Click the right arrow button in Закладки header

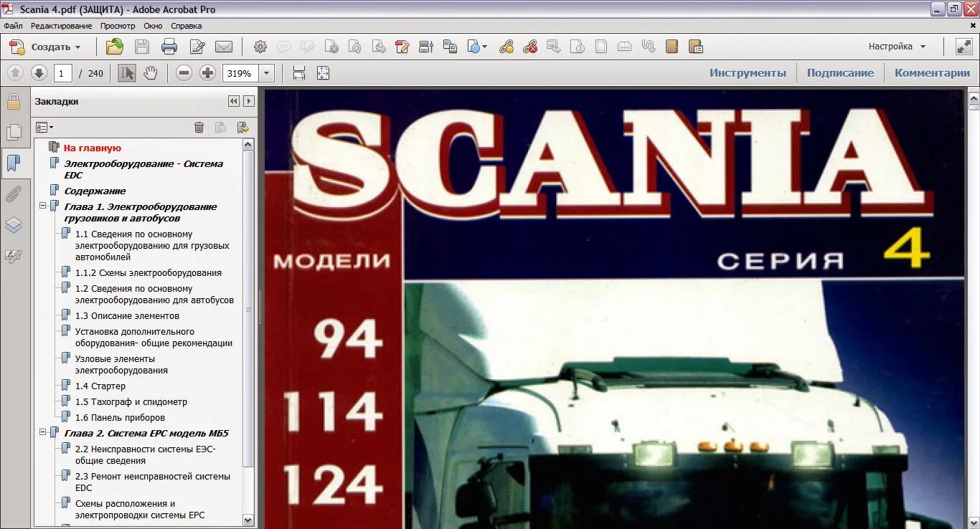coord(249,101)
